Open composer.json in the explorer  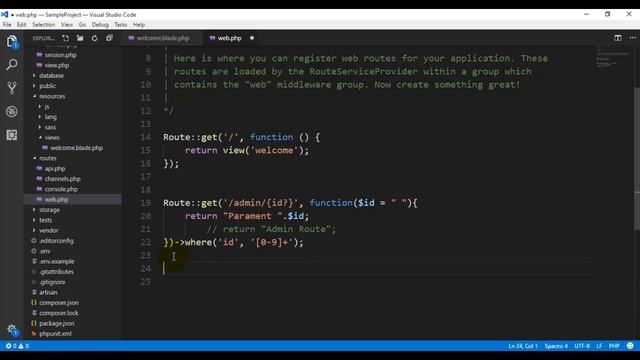pyautogui.click(x=59, y=303)
